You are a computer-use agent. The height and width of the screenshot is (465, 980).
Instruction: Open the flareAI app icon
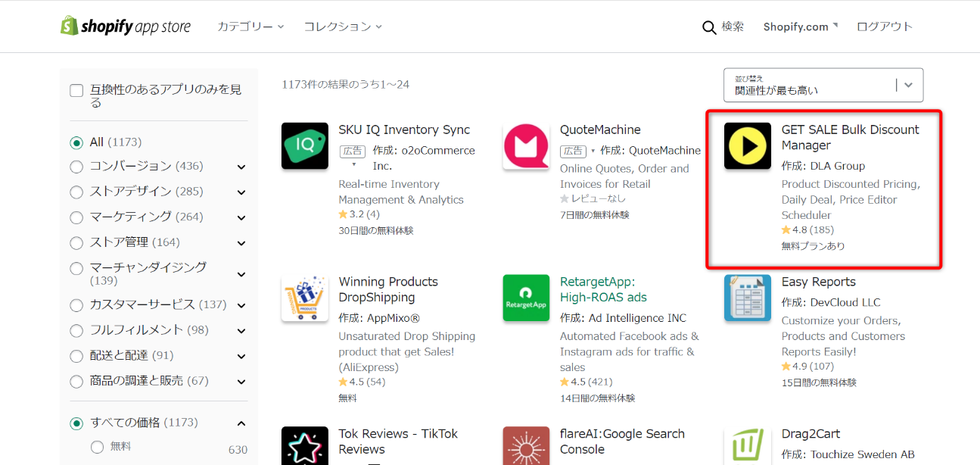[x=526, y=446]
